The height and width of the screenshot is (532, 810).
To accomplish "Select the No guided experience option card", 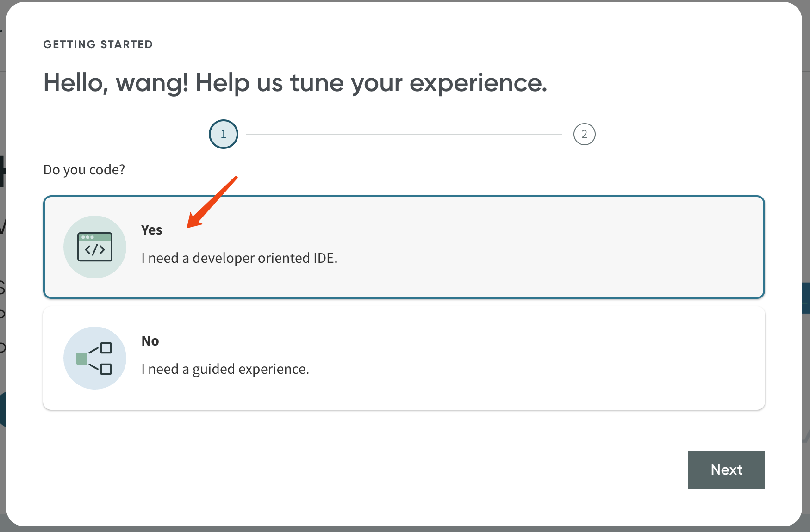I will click(x=463, y=358).
